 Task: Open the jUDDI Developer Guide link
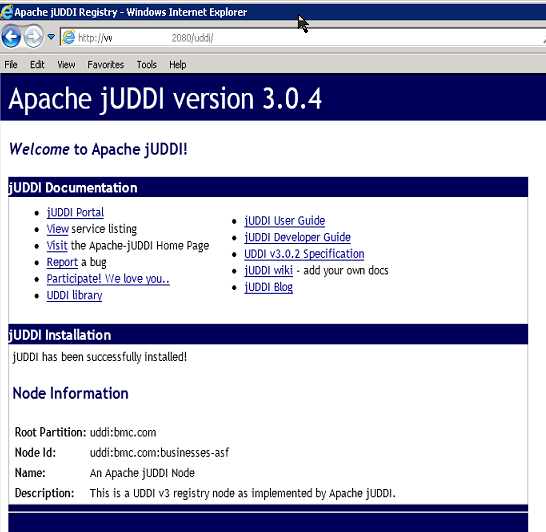(x=297, y=237)
